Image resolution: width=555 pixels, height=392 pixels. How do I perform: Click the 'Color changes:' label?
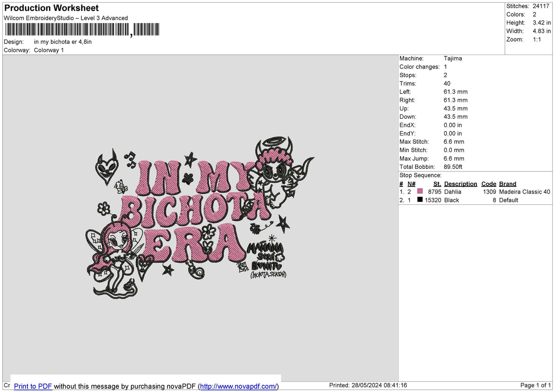point(419,67)
